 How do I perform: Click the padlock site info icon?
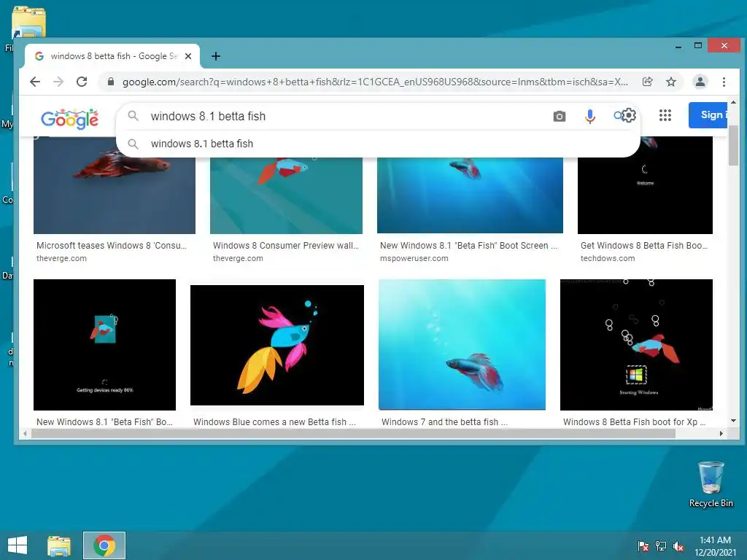click(x=111, y=82)
